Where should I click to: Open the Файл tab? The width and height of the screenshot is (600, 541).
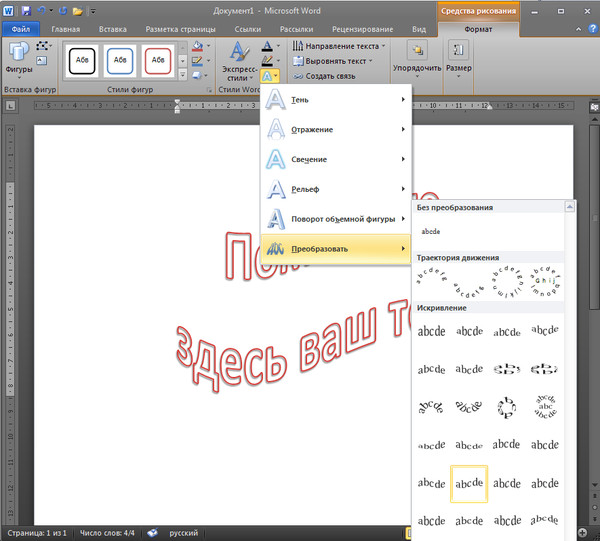[x=21, y=29]
